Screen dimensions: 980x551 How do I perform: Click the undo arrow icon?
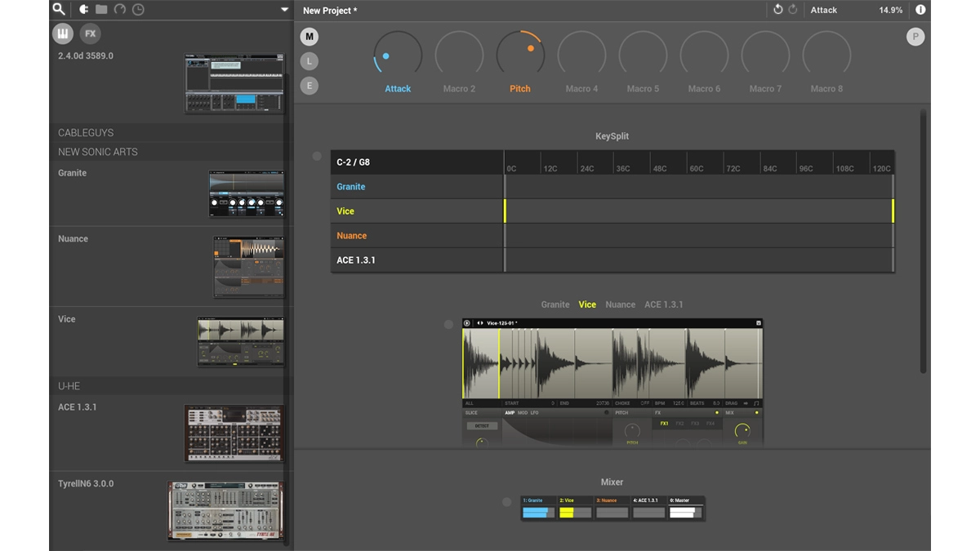[x=778, y=10]
